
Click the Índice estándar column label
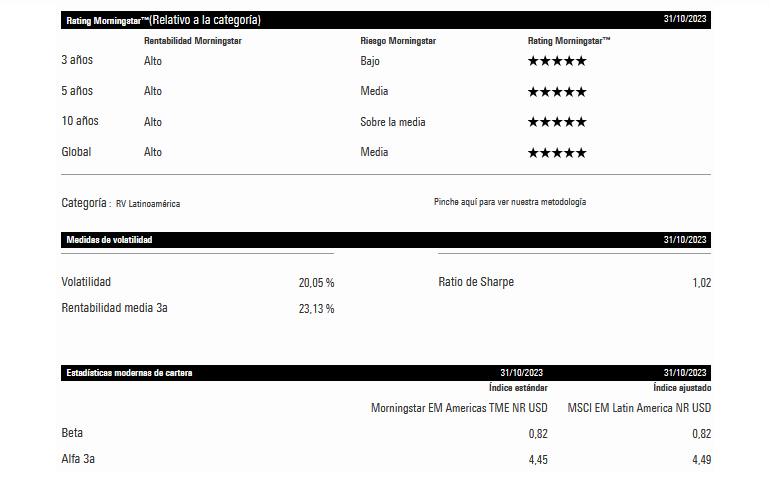coord(518,388)
